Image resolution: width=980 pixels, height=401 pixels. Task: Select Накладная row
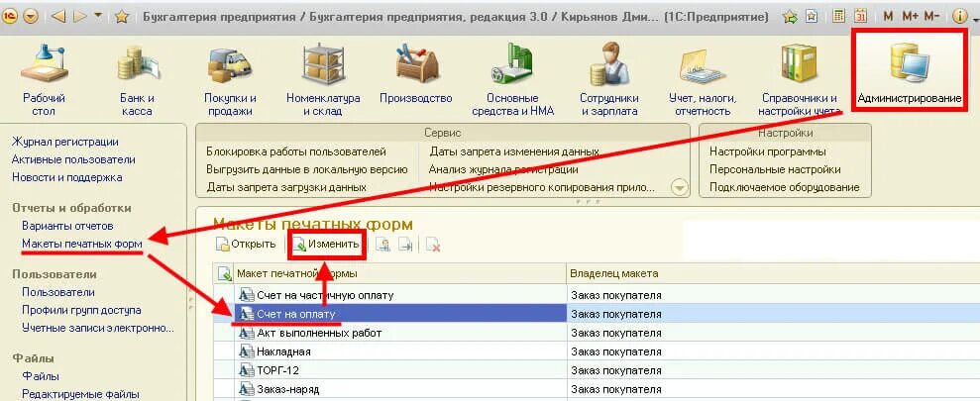point(597,351)
